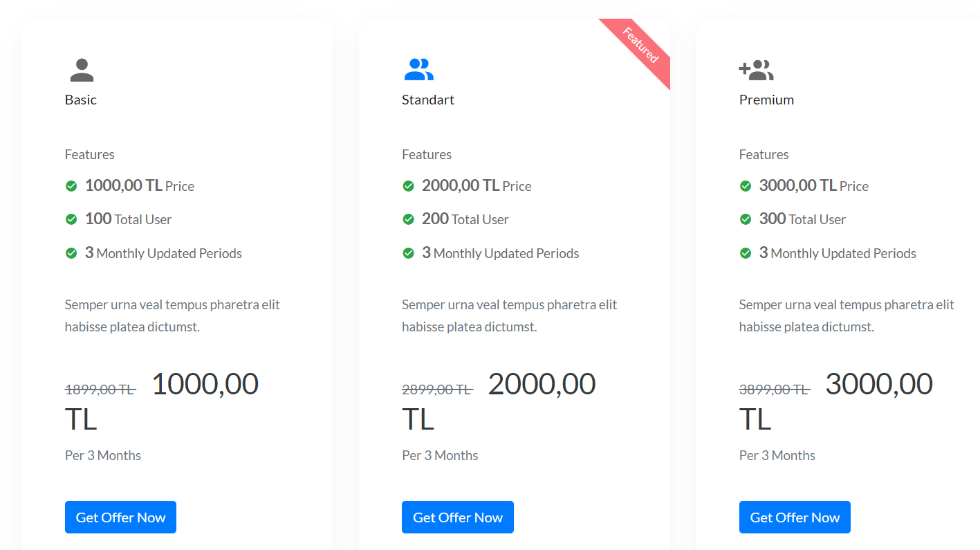980x550 pixels.
Task: Click Get Offer Now on the Basic plan
Action: click(120, 517)
